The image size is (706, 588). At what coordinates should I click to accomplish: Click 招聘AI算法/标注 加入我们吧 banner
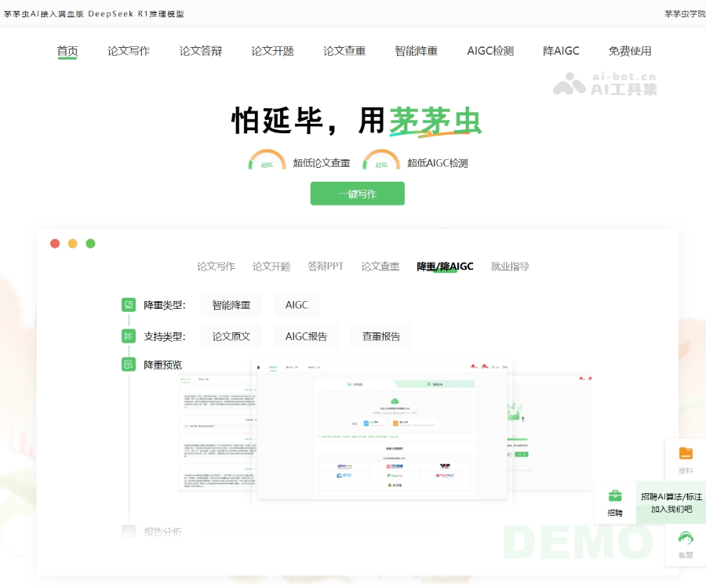tap(671, 503)
